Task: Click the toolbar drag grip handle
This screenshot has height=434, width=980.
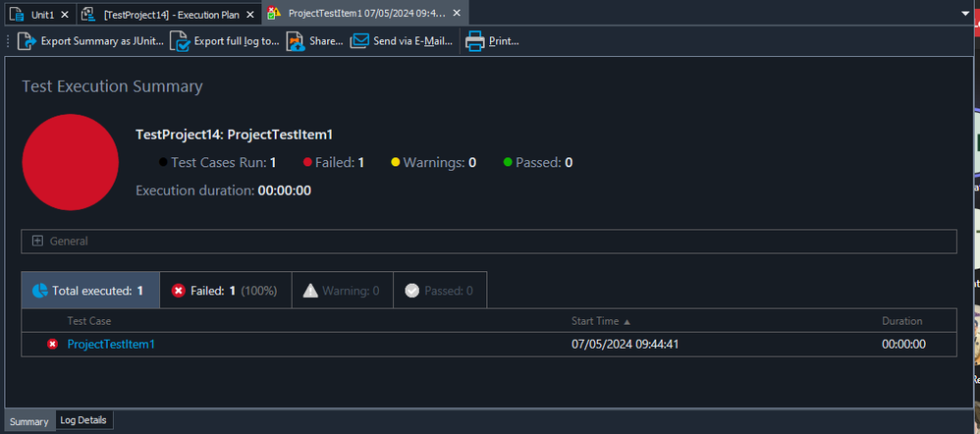Action: pos(8,41)
